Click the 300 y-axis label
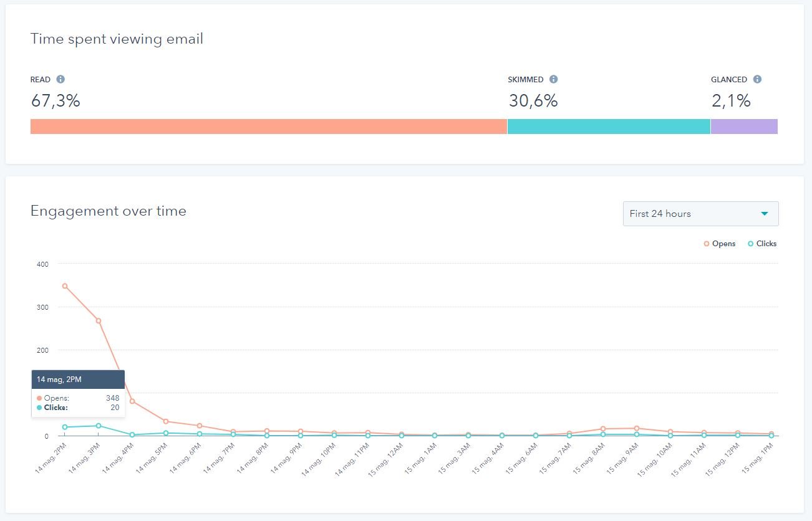The image size is (812, 521). [42, 307]
